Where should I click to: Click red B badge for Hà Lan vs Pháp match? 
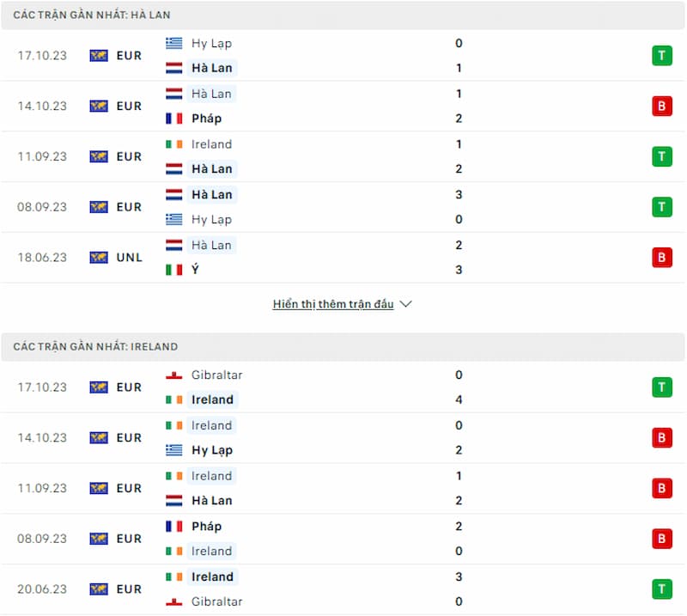(x=661, y=106)
